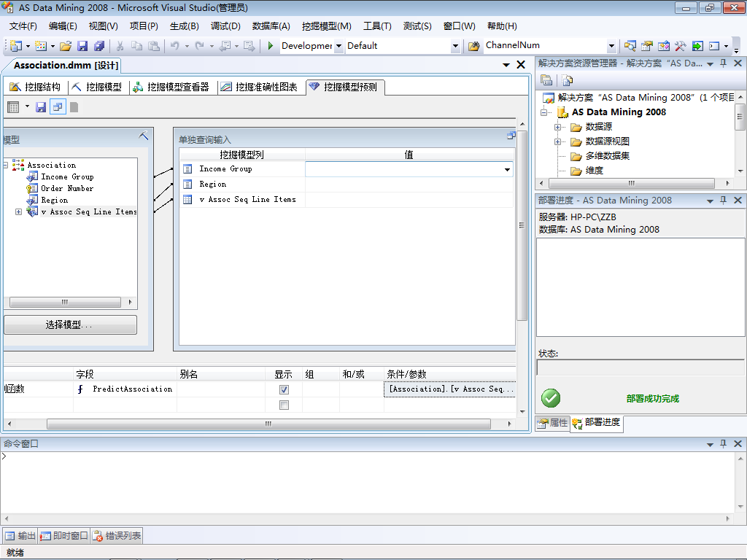Open the Development configuration dropdown
Viewport: 747px width, 560px height.
(338, 46)
